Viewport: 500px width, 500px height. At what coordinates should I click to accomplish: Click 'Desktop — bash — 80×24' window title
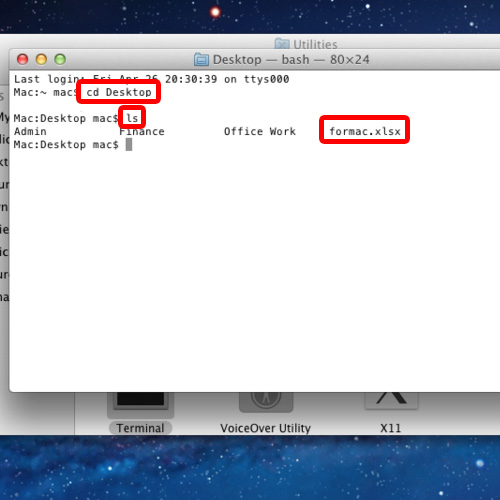(291, 60)
